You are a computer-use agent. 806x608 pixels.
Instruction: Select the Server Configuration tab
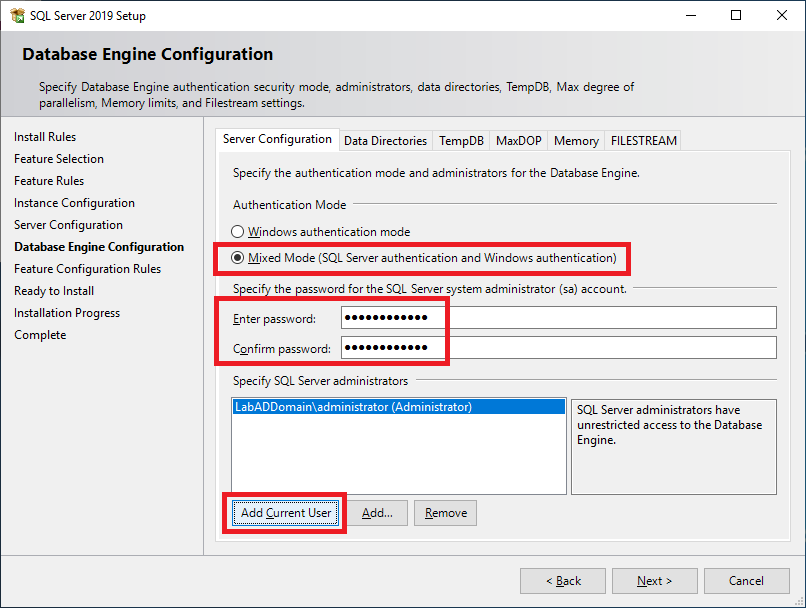point(277,139)
